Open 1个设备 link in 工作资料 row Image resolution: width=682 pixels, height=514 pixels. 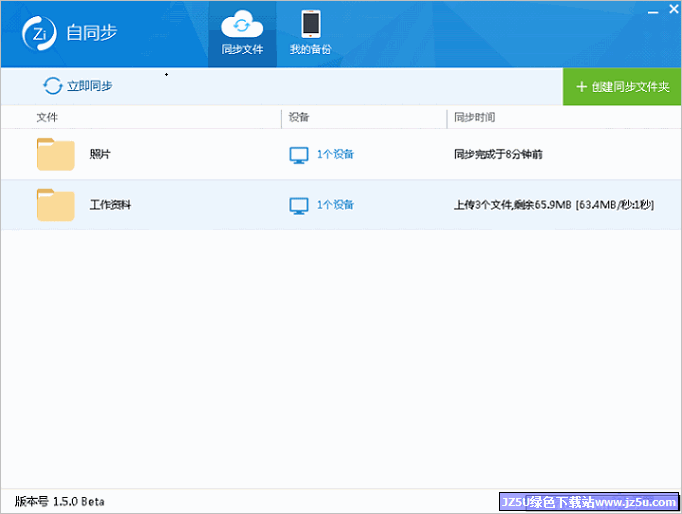(335, 204)
